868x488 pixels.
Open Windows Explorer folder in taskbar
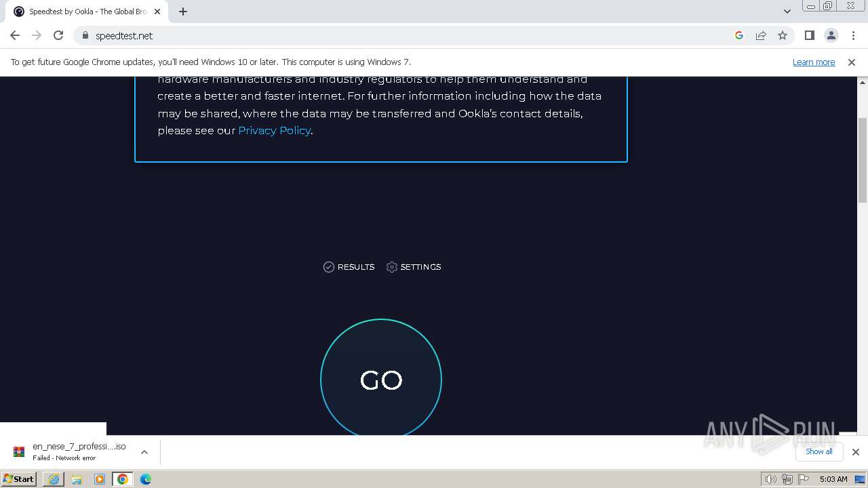click(77, 479)
